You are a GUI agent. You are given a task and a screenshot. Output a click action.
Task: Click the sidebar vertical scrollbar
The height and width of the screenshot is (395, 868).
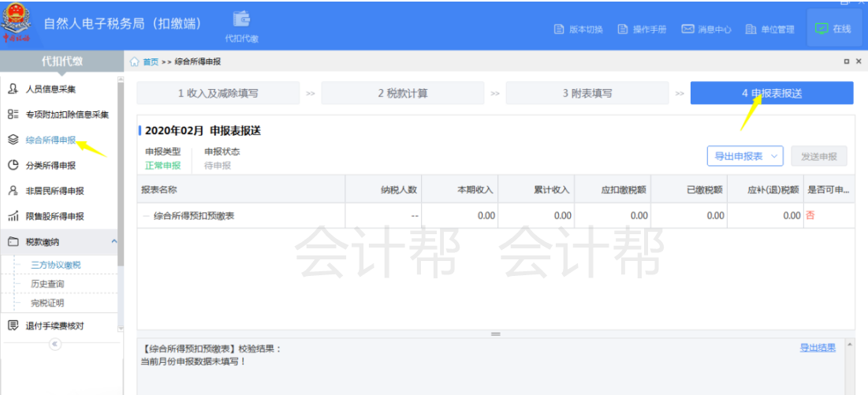121,173
